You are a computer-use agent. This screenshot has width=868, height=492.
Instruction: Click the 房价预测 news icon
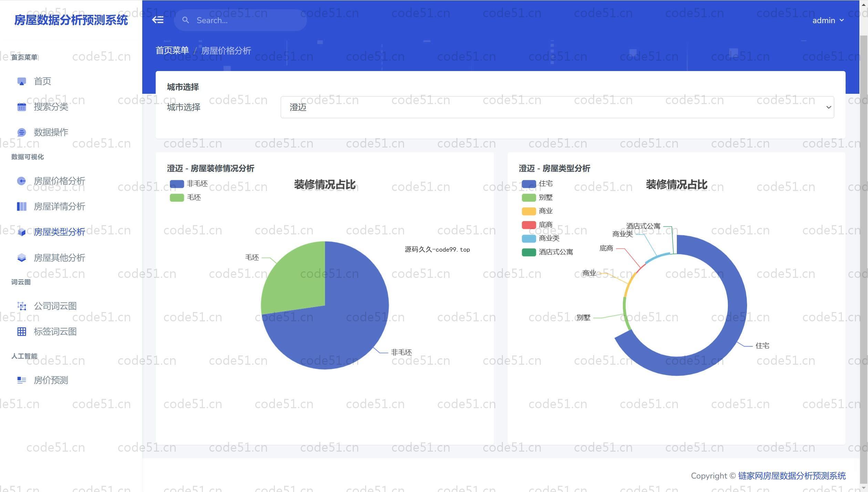click(22, 380)
